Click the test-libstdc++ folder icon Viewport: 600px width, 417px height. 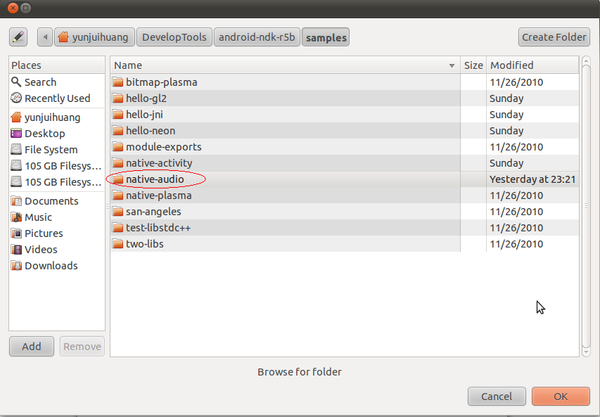[118, 228]
